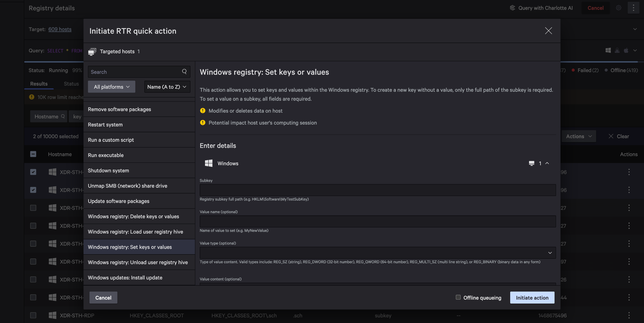Viewport: 644px width, 323px height.
Task: Click the Apple platform icon in query bar
Action: point(626,50)
